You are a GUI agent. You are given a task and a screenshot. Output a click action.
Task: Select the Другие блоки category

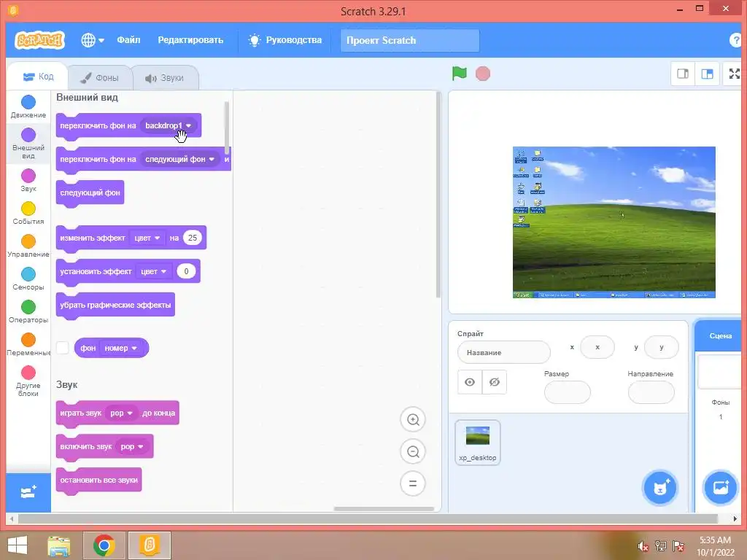point(28,381)
